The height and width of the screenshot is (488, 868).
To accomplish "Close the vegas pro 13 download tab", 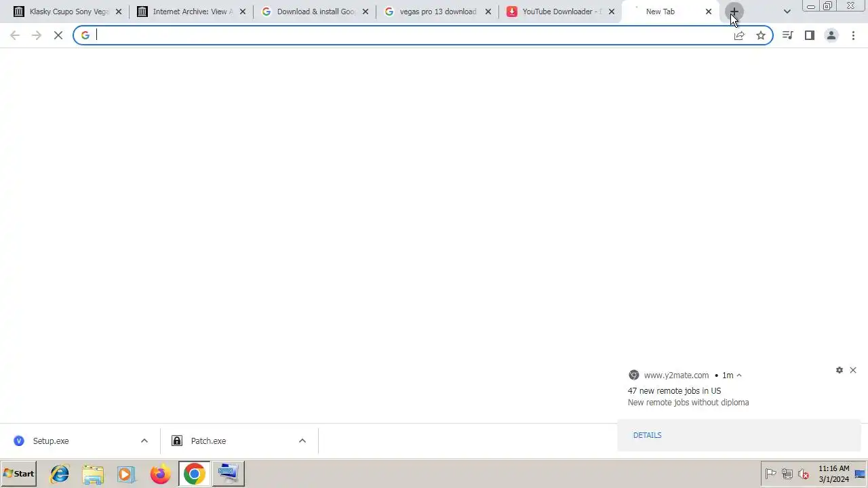I will tap(488, 12).
